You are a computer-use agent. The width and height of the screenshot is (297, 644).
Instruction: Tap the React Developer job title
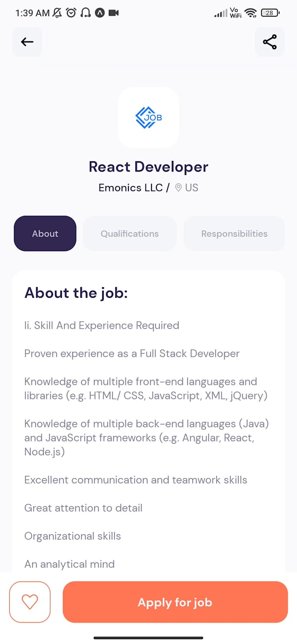pos(148,167)
